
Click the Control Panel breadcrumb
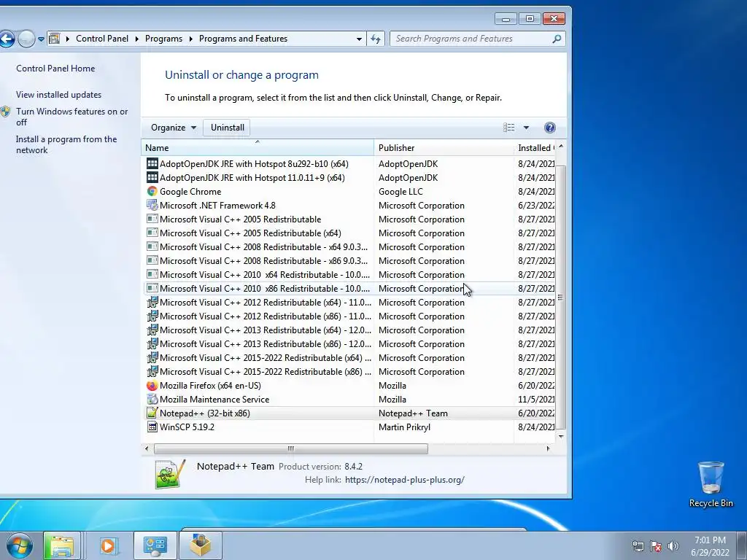102,39
